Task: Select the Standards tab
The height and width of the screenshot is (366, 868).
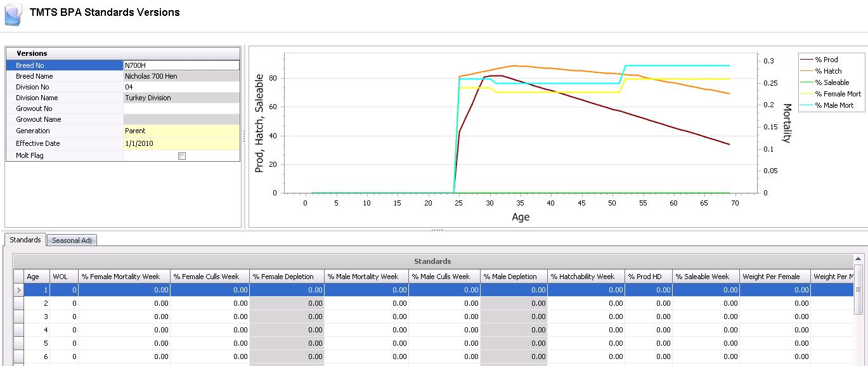Action: [x=25, y=240]
